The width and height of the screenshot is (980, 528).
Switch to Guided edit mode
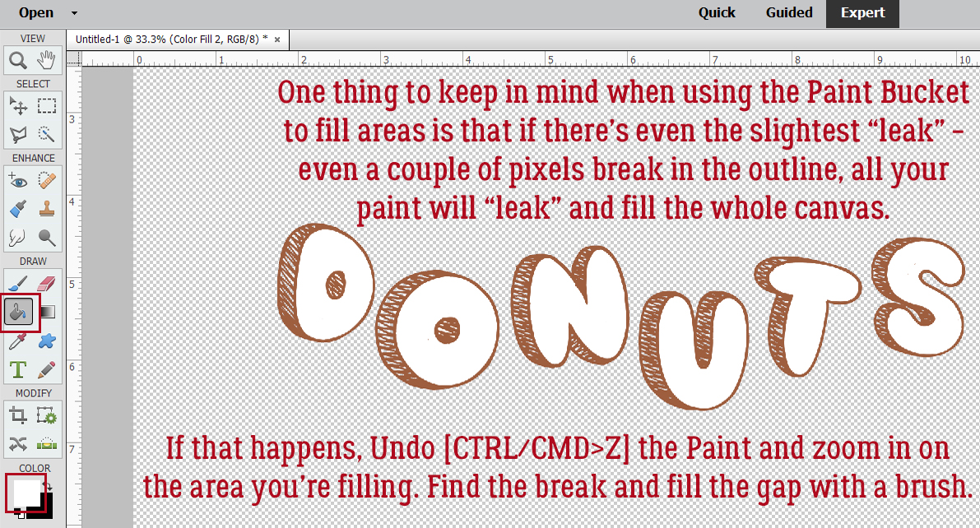click(789, 12)
